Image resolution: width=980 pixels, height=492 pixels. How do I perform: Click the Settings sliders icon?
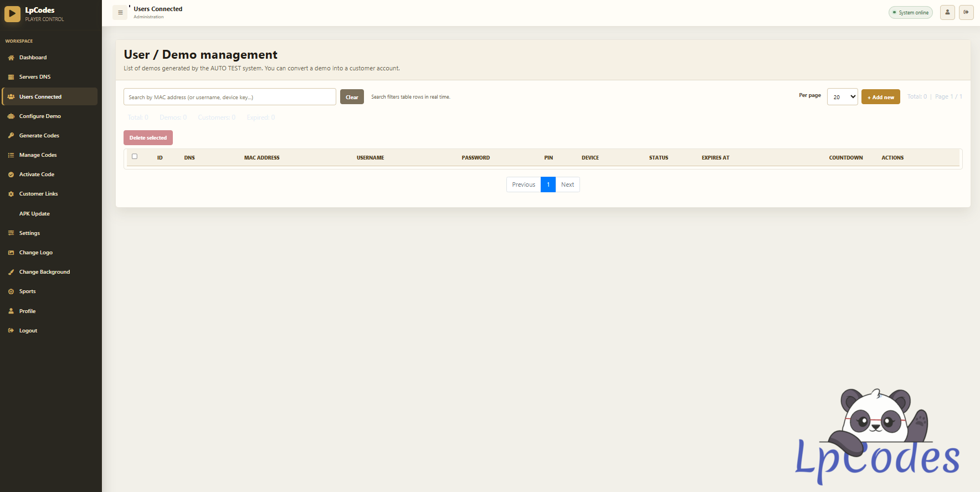[11, 233]
